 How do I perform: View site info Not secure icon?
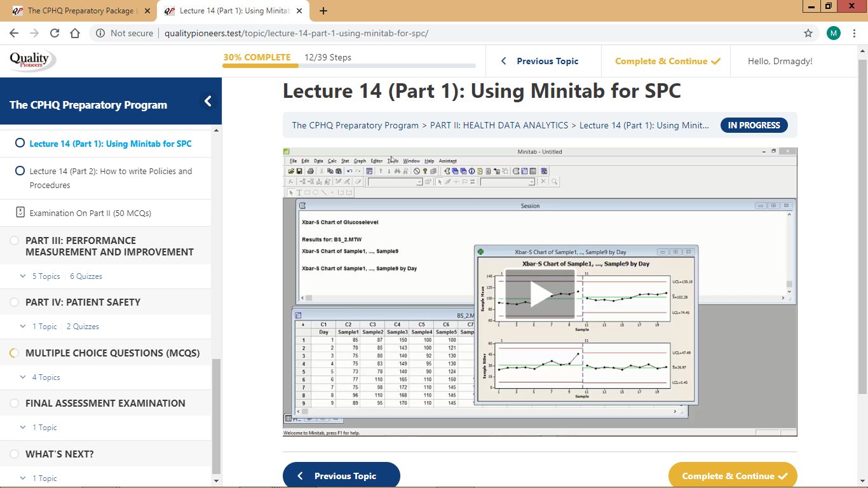coord(100,33)
